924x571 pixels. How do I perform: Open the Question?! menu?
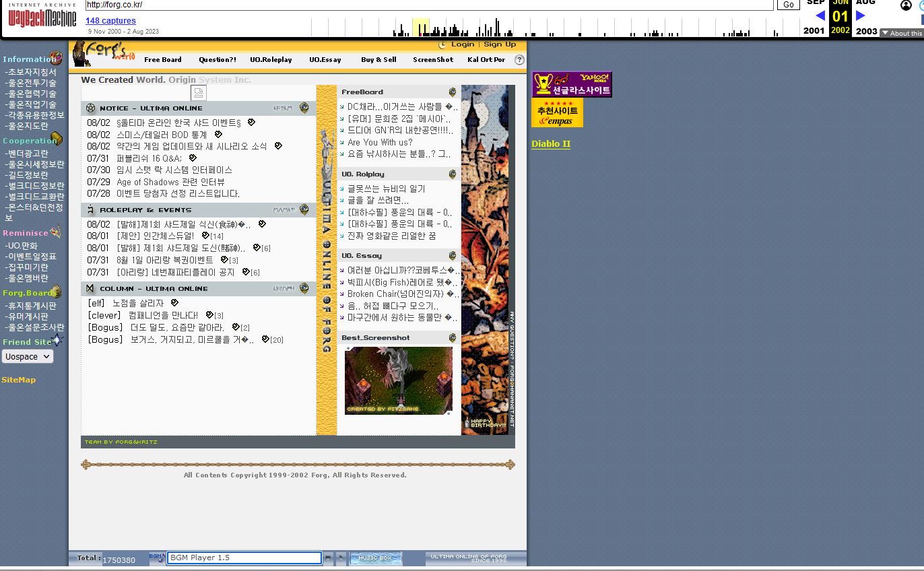click(218, 59)
